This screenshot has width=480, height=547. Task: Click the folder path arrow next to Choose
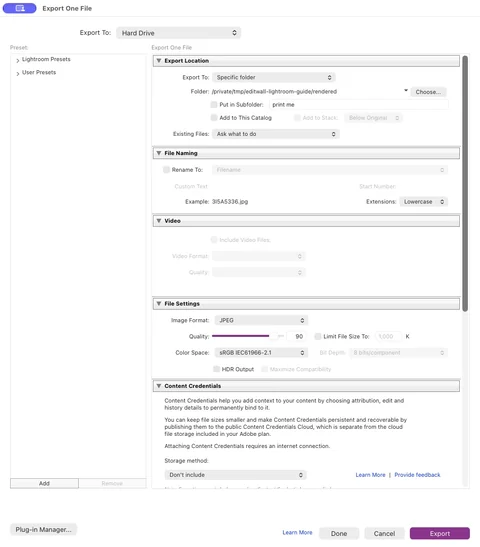pos(406,90)
